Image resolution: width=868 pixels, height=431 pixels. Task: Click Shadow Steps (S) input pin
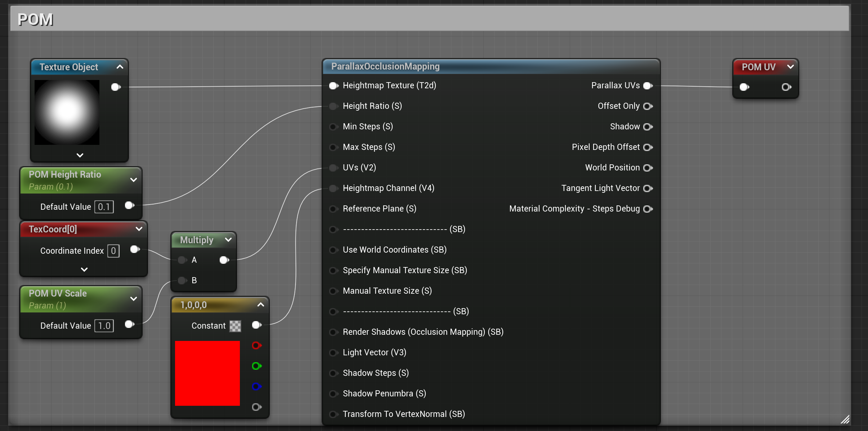(334, 373)
